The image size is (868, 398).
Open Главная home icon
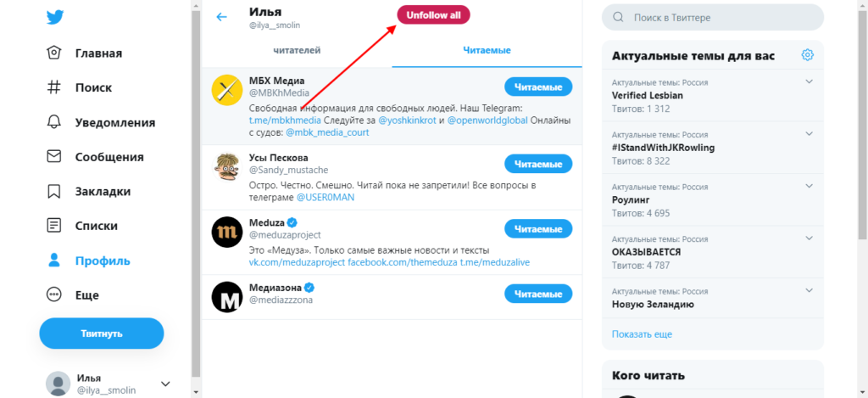coord(54,53)
